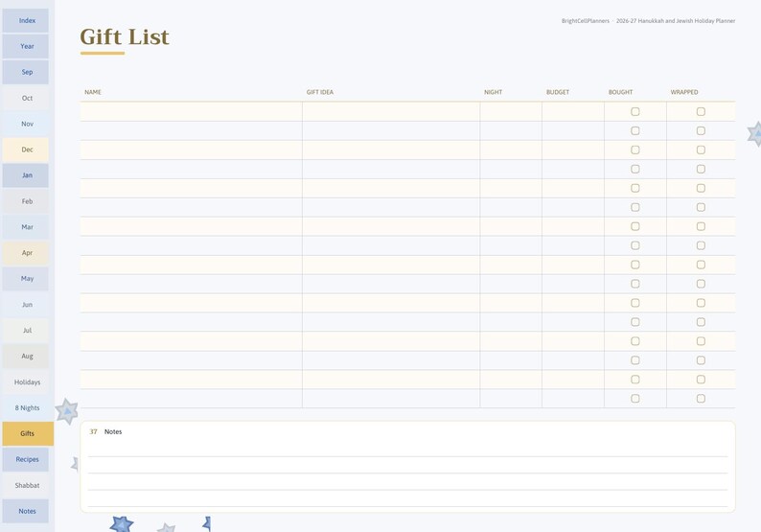
Task: Open the Apr month tab
Action: 26,253
